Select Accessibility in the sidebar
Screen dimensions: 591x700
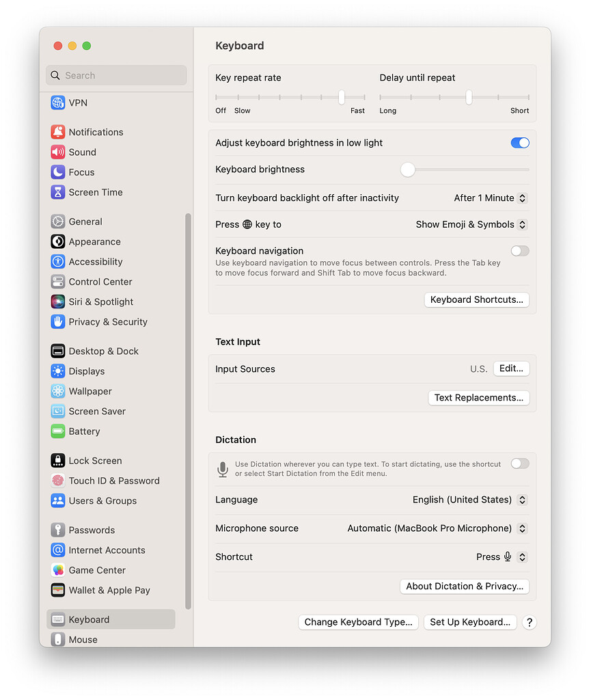click(x=95, y=262)
